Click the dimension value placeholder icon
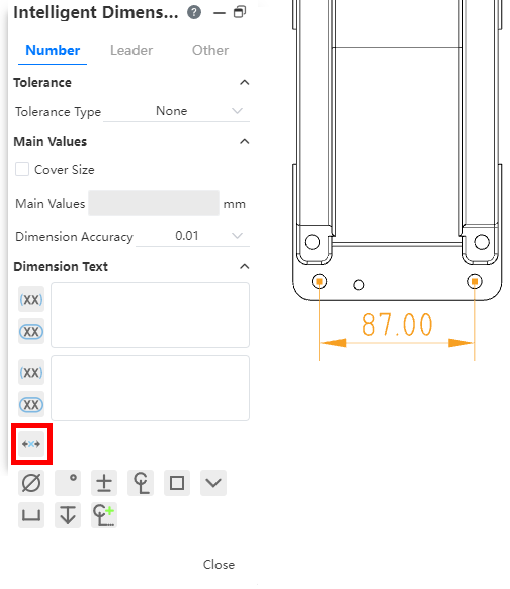 pos(31,444)
